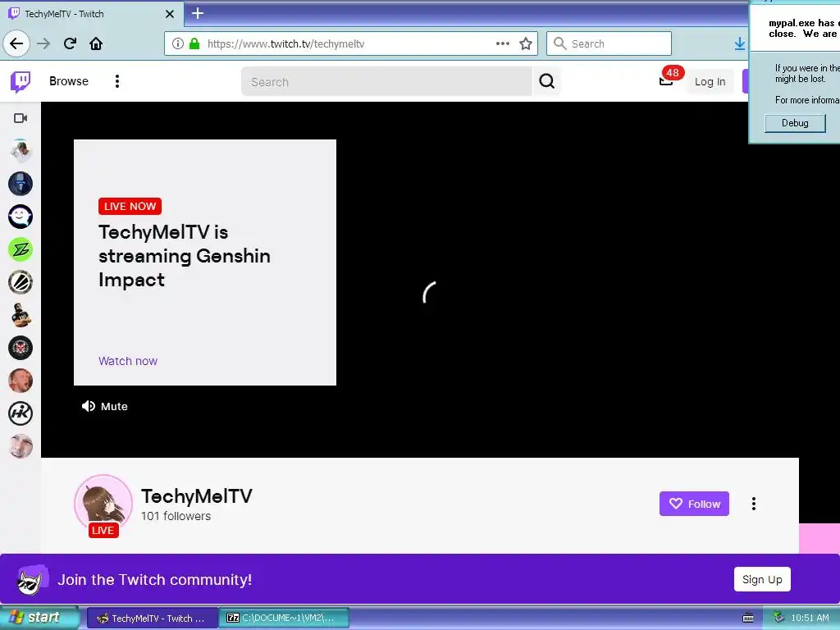Reload the page with refresh icon
Screen dimensions: 840x630
coord(70,43)
